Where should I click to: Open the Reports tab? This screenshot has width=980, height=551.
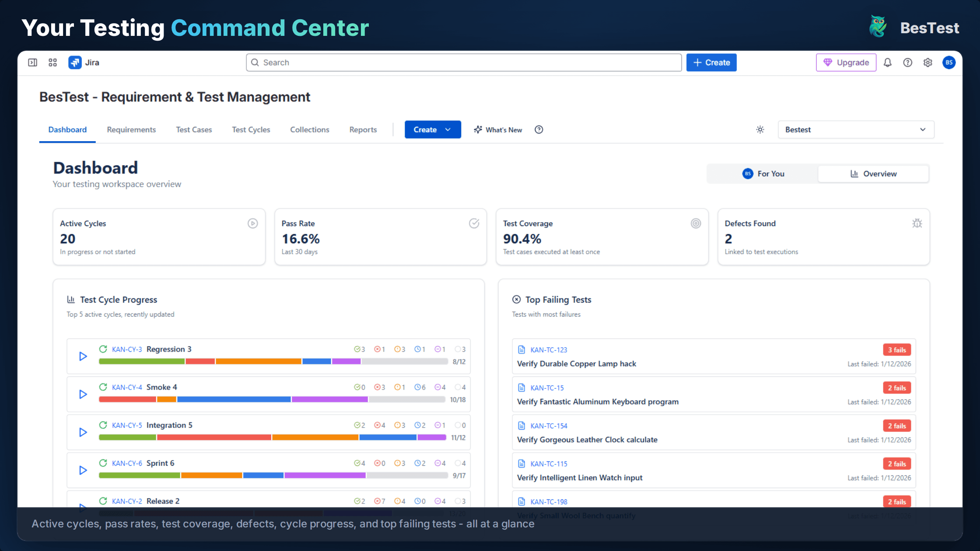coord(363,129)
